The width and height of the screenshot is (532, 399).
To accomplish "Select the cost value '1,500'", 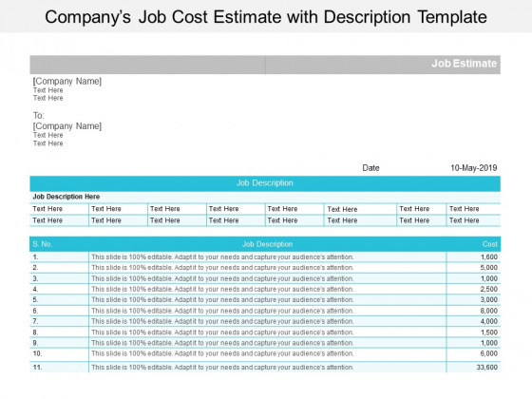I will [x=489, y=332].
